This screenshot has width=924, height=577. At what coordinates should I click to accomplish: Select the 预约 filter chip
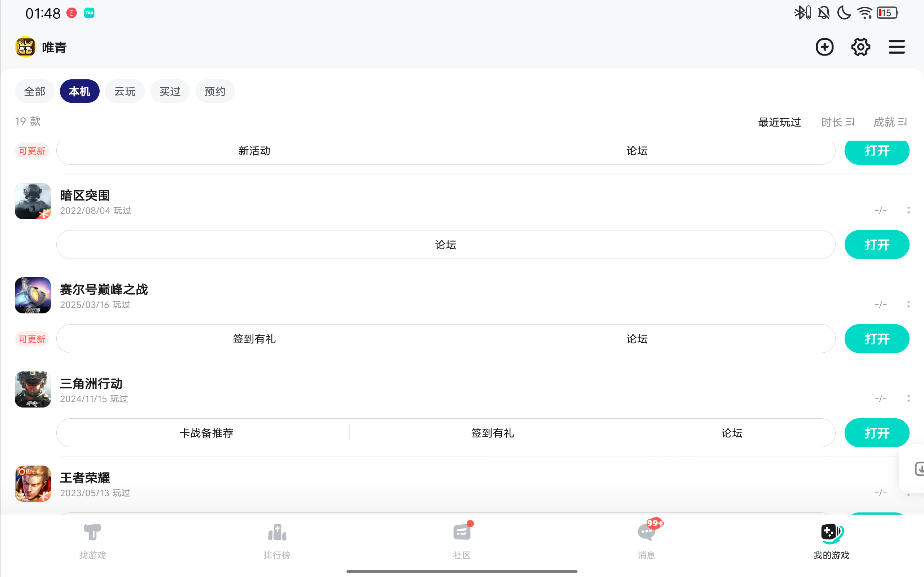pos(215,92)
